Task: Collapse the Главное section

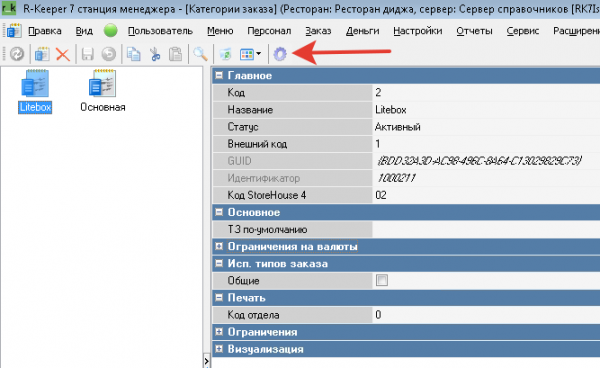Action: (x=219, y=75)
